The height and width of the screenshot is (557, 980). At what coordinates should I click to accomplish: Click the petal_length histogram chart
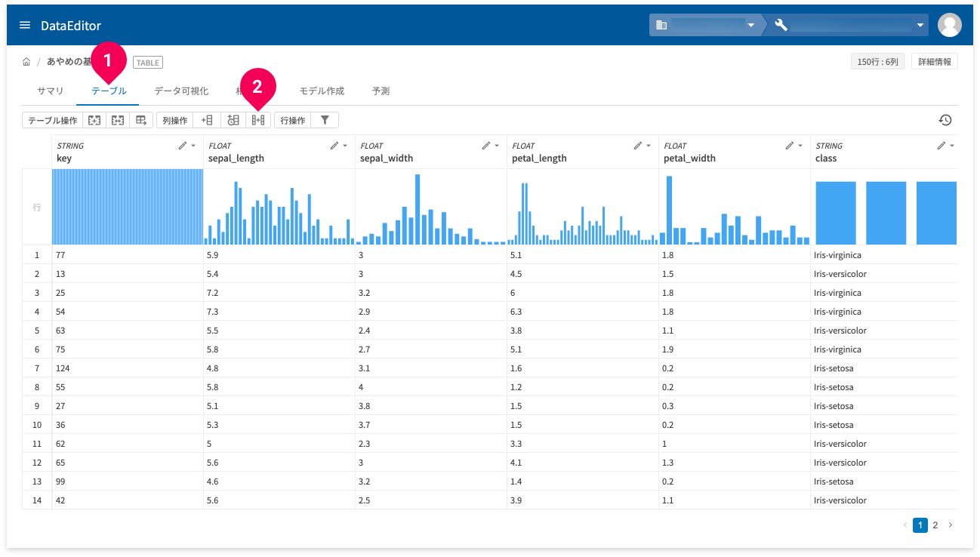pyautogui.click(x=583, y=207)
